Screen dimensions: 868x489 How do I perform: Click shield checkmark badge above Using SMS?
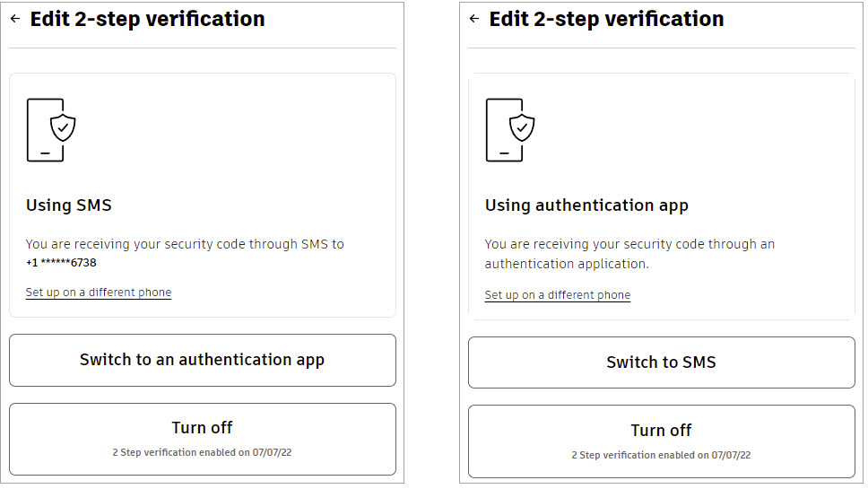click(x=63, y=128)
